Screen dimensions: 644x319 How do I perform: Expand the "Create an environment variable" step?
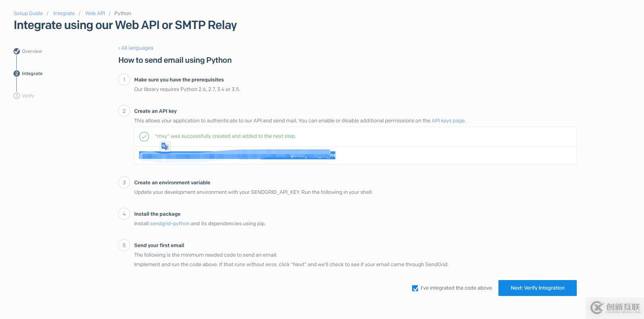[x=172, y=183]
